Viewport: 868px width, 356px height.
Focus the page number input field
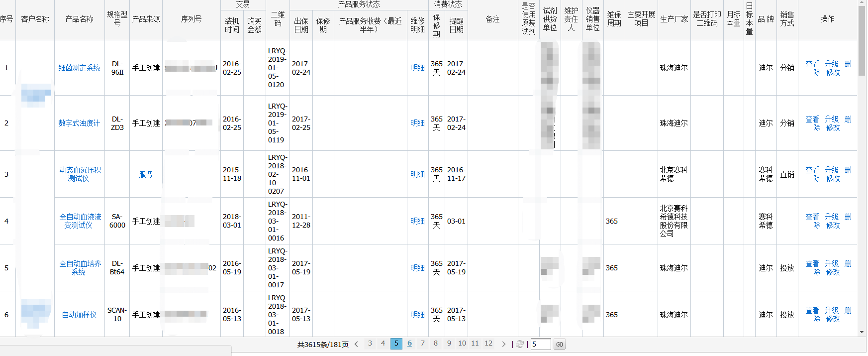pyautogui.click(x=541, y=344)
